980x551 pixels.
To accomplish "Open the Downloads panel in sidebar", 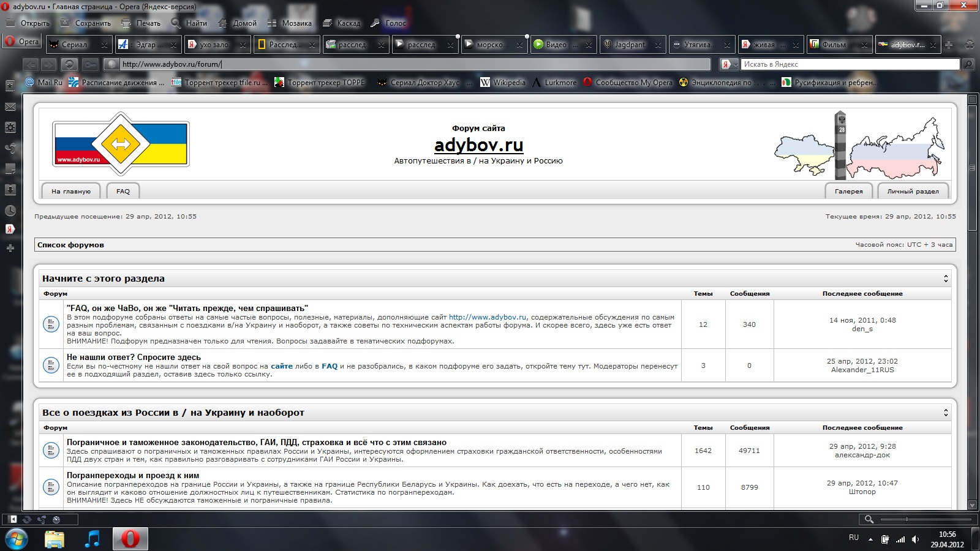I will [10, 190].
